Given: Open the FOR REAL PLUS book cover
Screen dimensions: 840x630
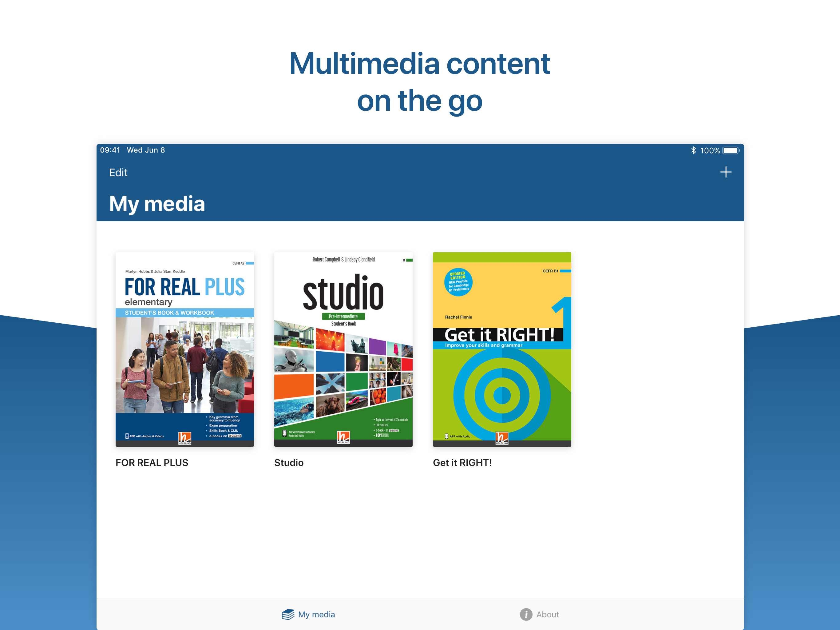Looking at the screenshot, I should 184,349.
